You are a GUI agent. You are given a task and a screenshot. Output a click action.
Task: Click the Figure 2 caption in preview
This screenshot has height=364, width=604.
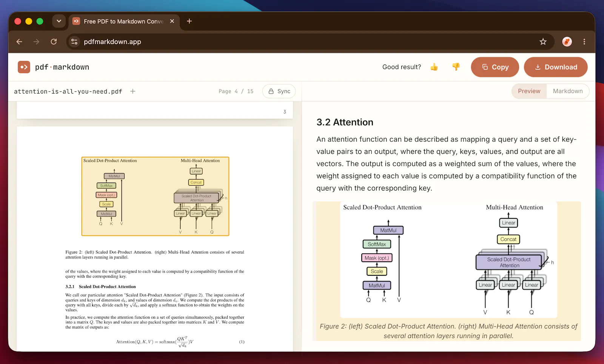[x=448, y=331]
